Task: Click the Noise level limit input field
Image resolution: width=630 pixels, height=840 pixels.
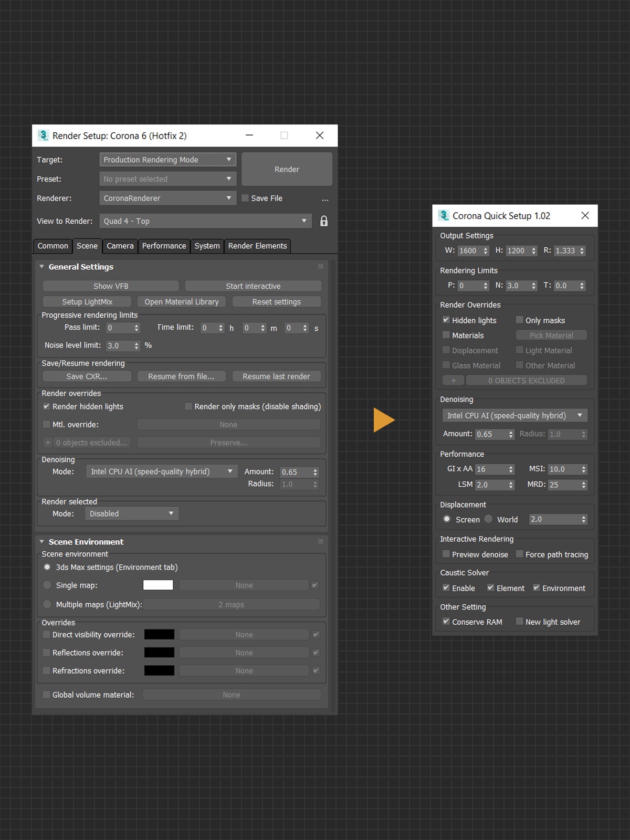Action: pos(119,345)
